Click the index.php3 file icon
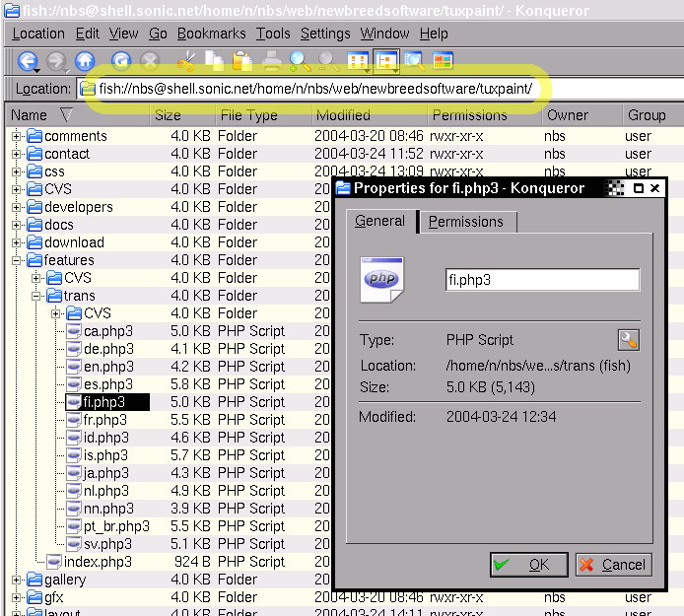The image size is (684, 616). [54, 562]
